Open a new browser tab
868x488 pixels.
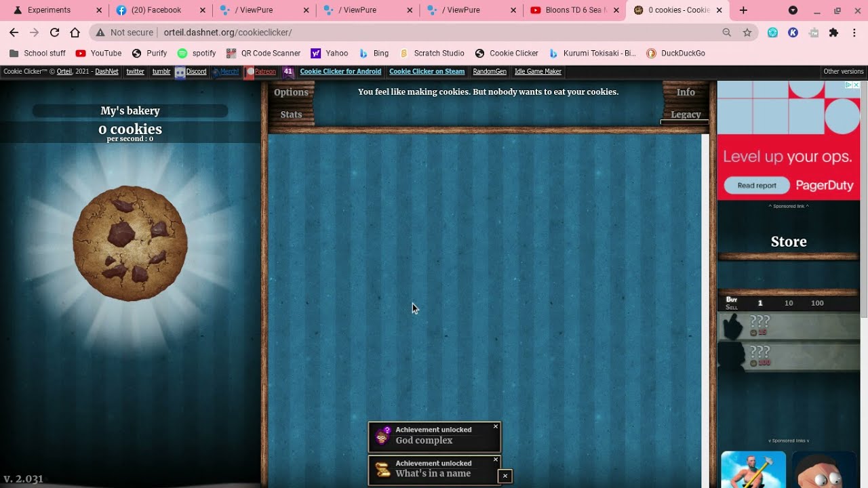(743, 10)
